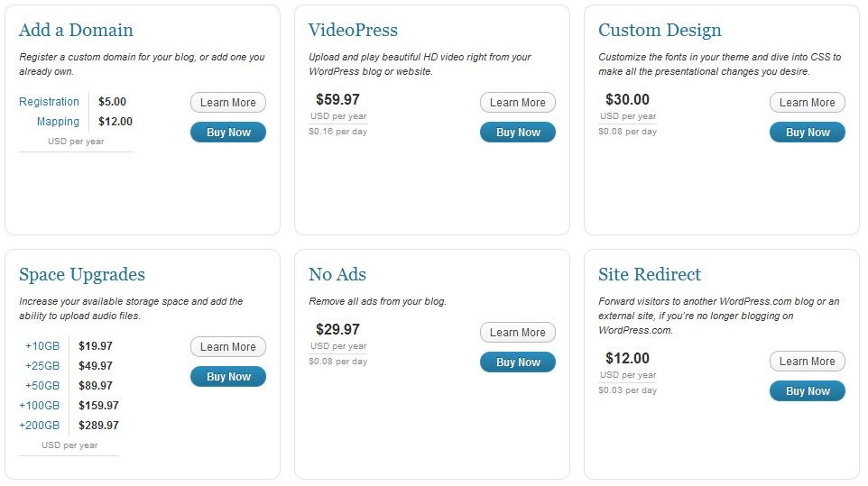Open Learn More for Add a Domain
Screen dimensions: 868x486
[x=227, y=103]
